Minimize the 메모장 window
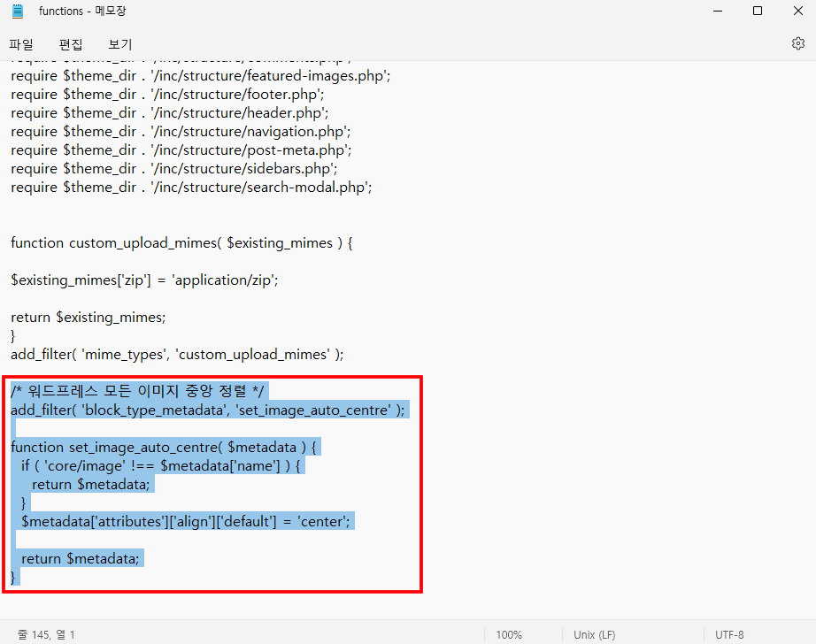 [716, 11]
